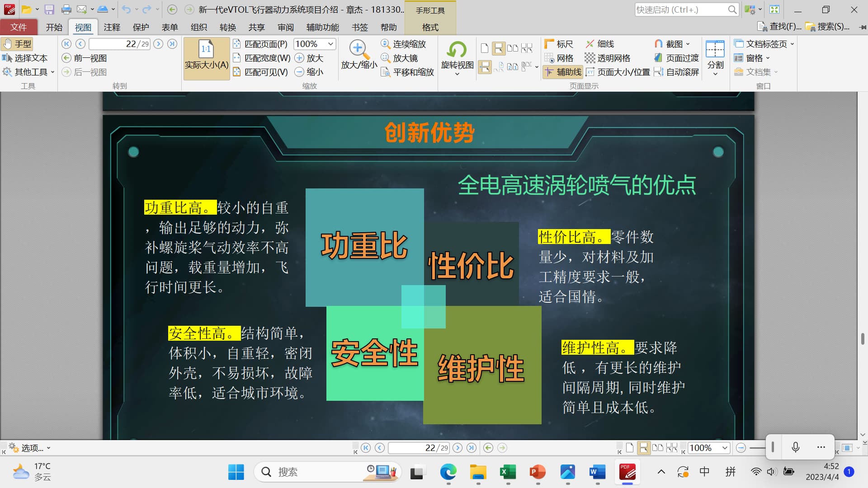Click the Hand (手型) tool

[17, 44]
